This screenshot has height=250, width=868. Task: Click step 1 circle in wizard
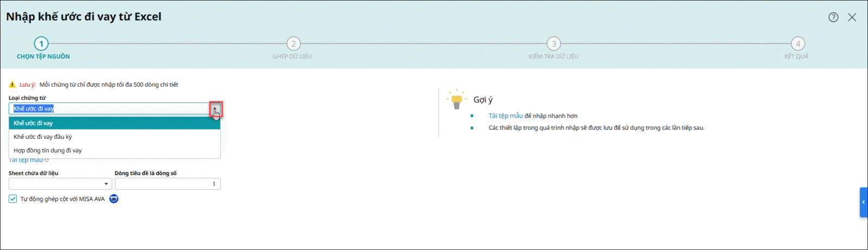41,43
